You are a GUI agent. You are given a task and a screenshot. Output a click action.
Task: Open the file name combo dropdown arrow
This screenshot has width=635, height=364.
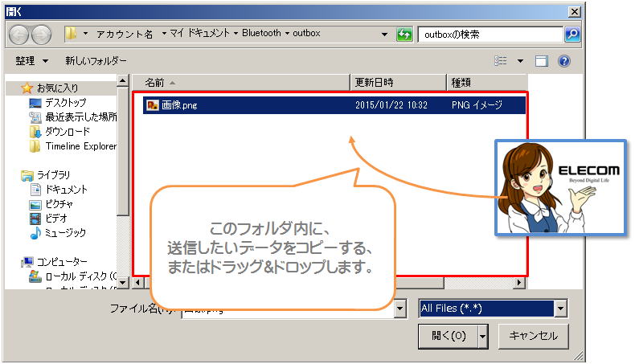399,309
